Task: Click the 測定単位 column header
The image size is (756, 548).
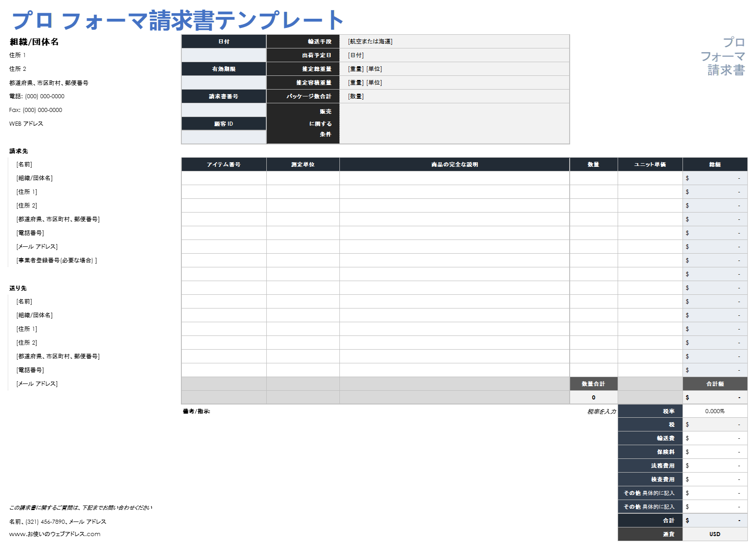Action: tap(303, 164)
